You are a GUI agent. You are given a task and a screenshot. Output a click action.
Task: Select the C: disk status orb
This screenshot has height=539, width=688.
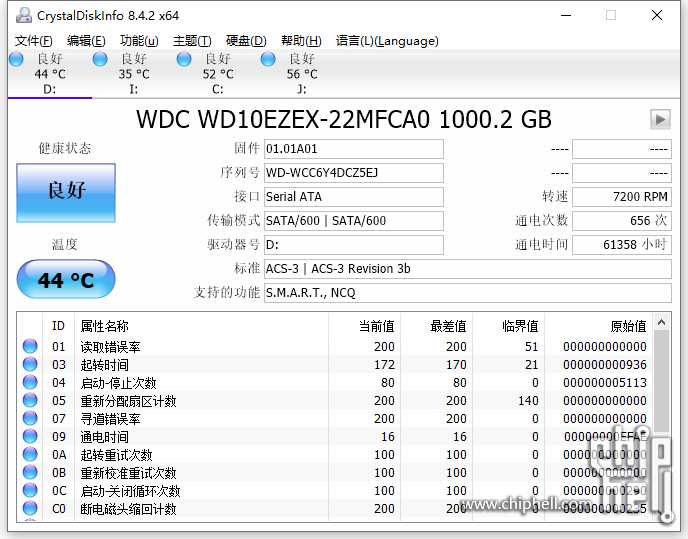click(x=184, y=59)
